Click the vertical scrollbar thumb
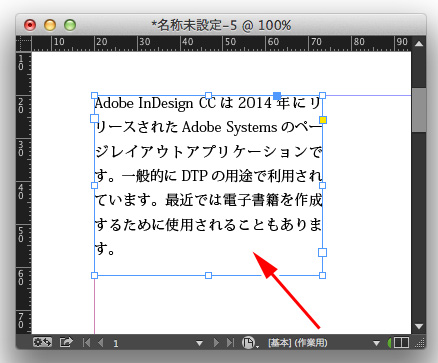 [419, 110]
